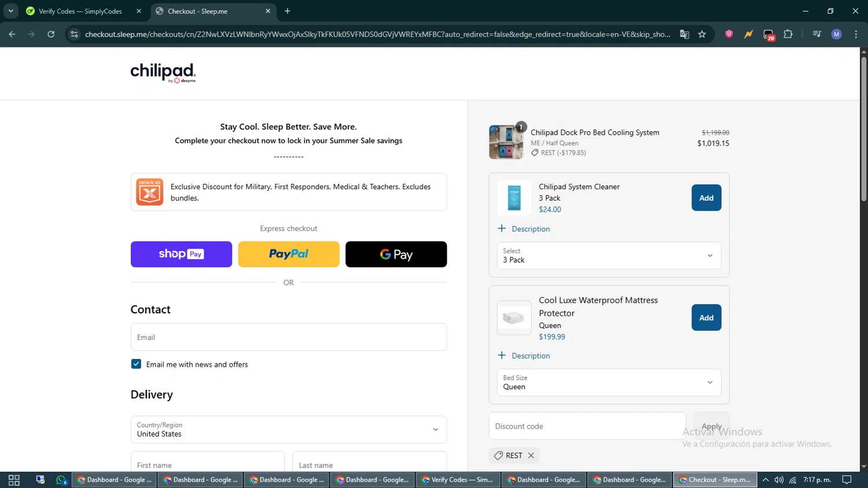Screen dimensions: 868x488
Task: Click the Last name field
Action: tap(370, 462)
